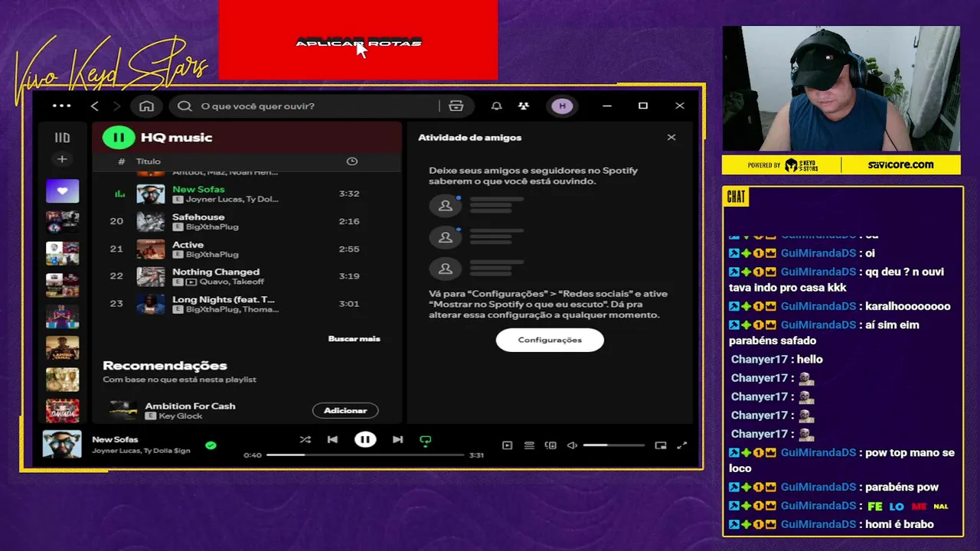980x551 pixels.
Task: Click the CHAT panel label
Action: point(736,197)
